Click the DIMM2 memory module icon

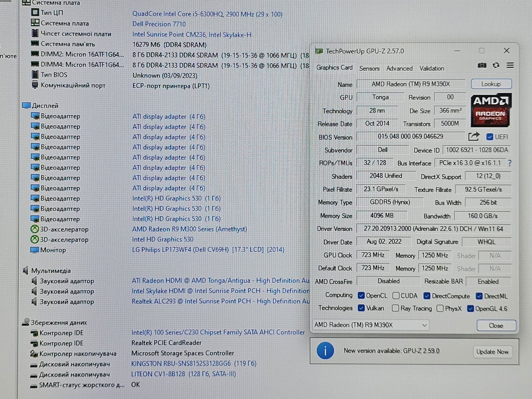[35, 54]
